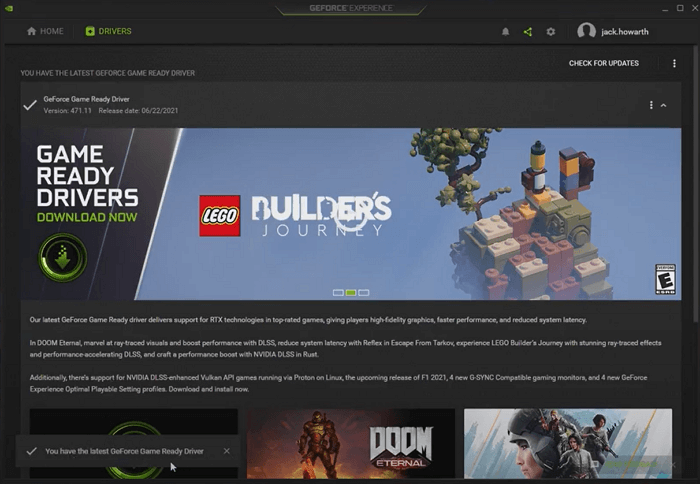This screenshot has width=700, height=484.
Task: Dismiss the latest driver notification toast
Action: (227, 451)
